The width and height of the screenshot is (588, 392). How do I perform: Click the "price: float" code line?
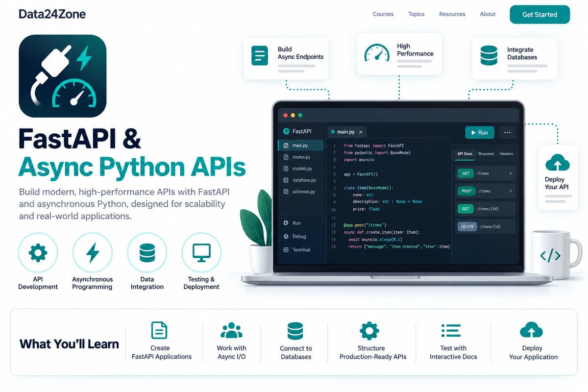click(367, 209)
